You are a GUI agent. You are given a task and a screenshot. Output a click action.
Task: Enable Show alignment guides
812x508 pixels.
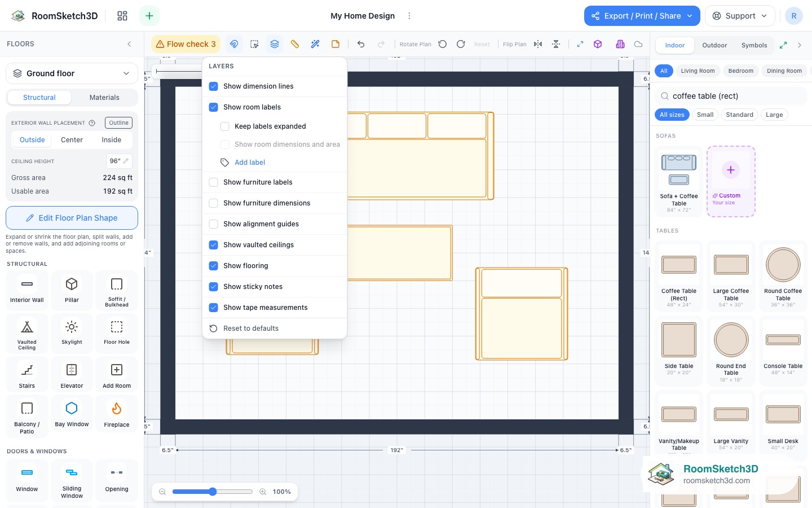coord(214,224)
